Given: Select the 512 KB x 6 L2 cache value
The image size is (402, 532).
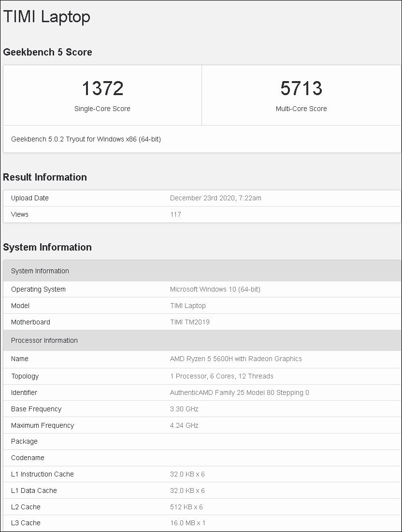Looking at the screenshot, I should pyautogui.click(x=187, y=507).
